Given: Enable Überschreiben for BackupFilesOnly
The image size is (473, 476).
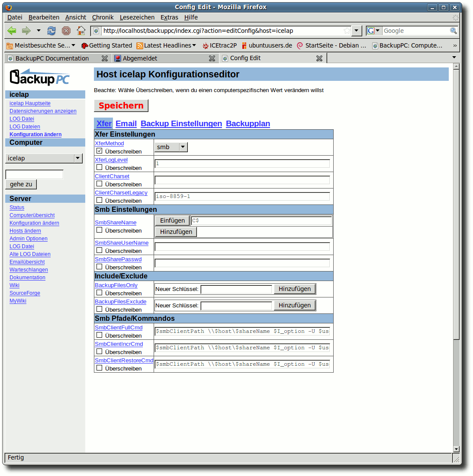Looking at the screenshot, I should (x=100, y=293).
